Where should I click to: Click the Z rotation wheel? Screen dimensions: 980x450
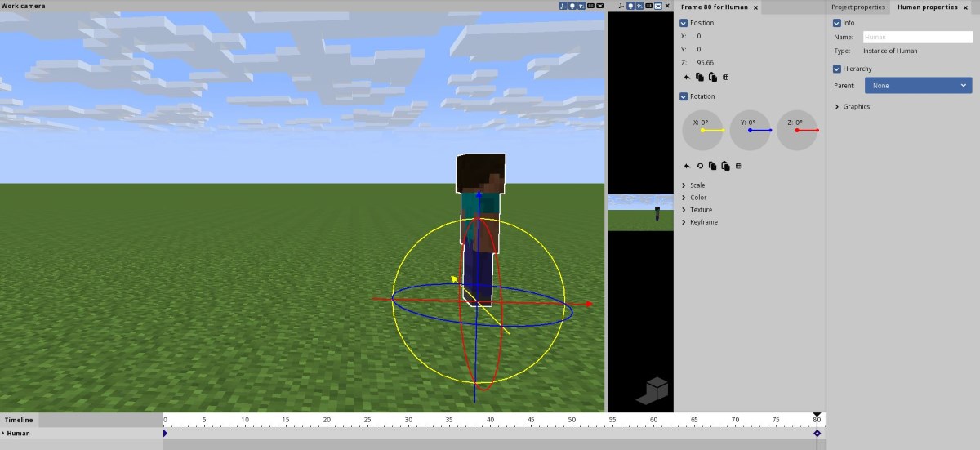tap(797, 131)
